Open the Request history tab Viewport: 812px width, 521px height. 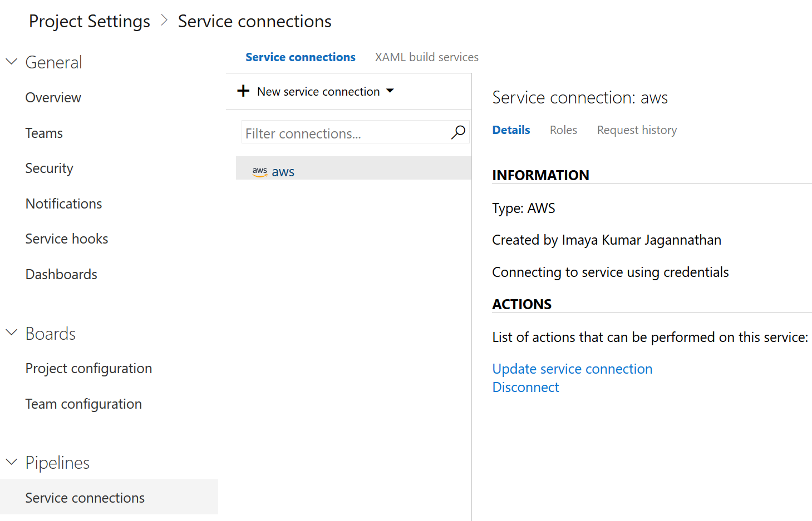[x=637, y=130]
